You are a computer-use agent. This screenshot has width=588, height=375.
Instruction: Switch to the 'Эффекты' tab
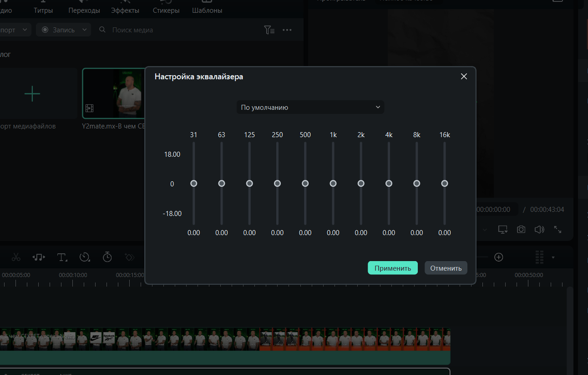(125, 9)
